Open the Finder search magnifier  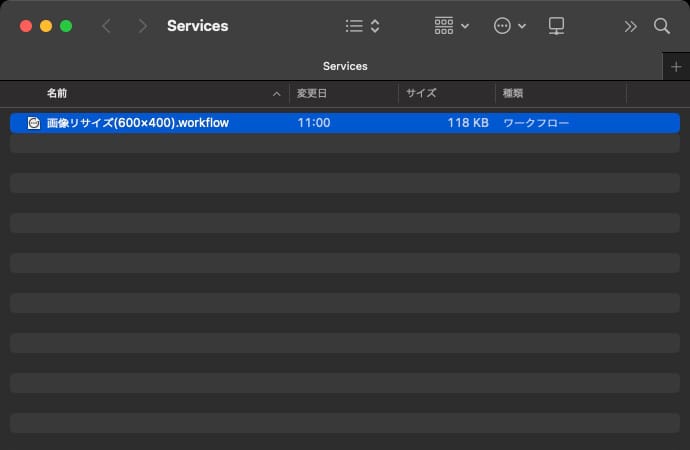point(662,26)
